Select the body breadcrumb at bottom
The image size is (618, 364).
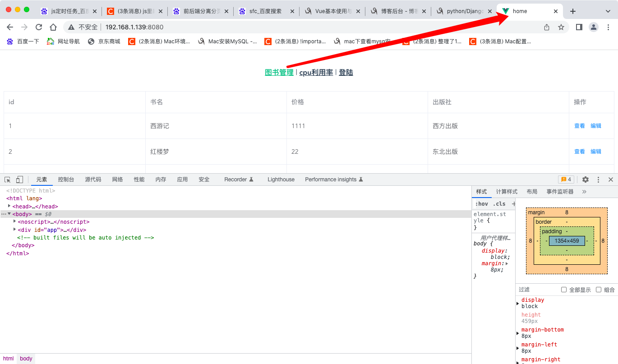pyautogui.click(x=26, y=359)
